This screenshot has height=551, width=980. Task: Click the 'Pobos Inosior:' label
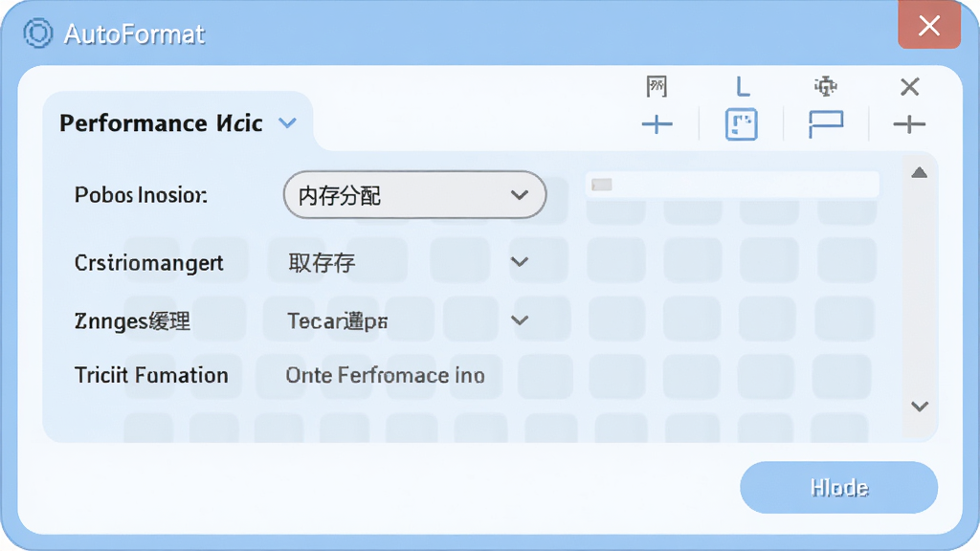141,195
